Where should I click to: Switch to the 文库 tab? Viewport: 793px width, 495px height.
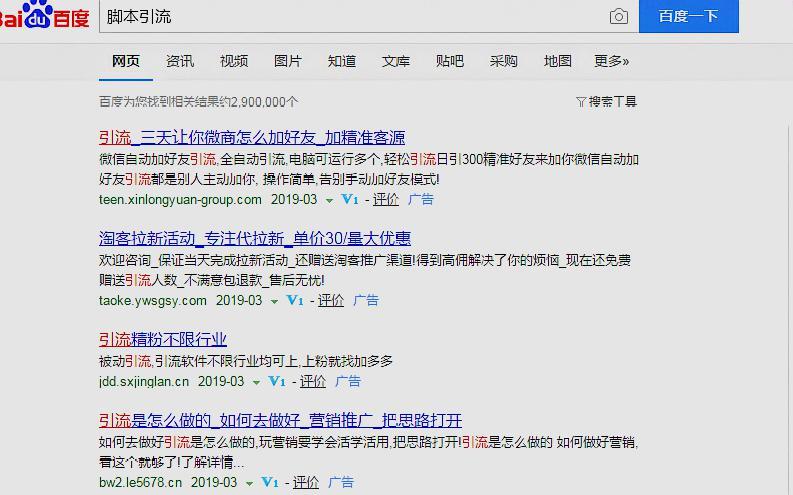(395, 61)
